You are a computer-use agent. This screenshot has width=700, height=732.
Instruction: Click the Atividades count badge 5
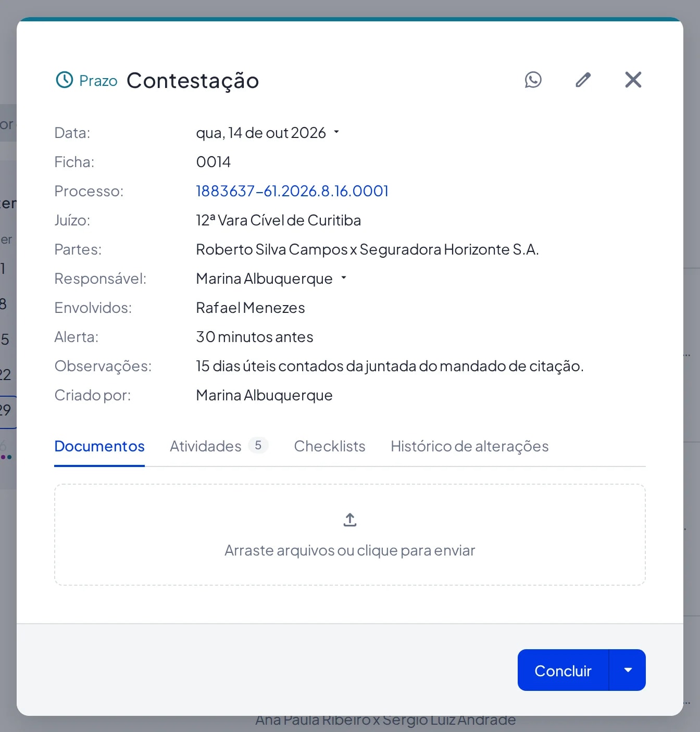coord(258,445)
